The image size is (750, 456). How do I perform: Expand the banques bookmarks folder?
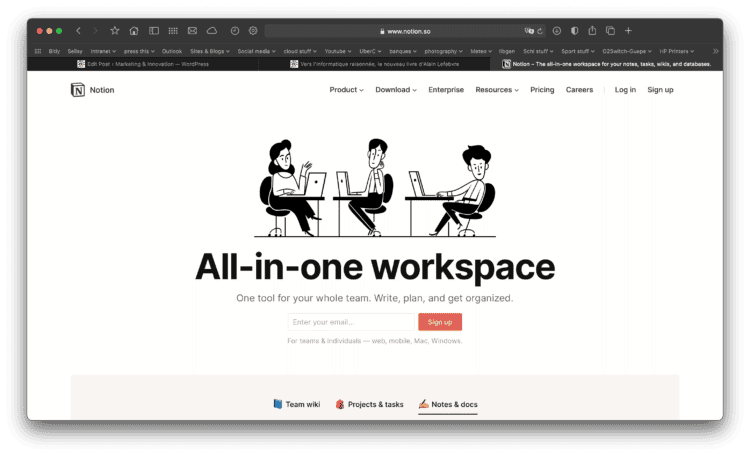tap(403, 51)
